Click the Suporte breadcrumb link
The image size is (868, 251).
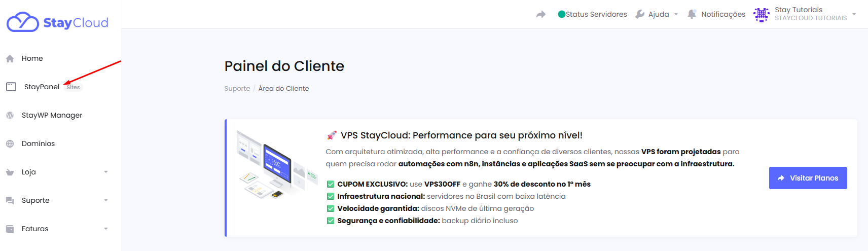point(237,88)
